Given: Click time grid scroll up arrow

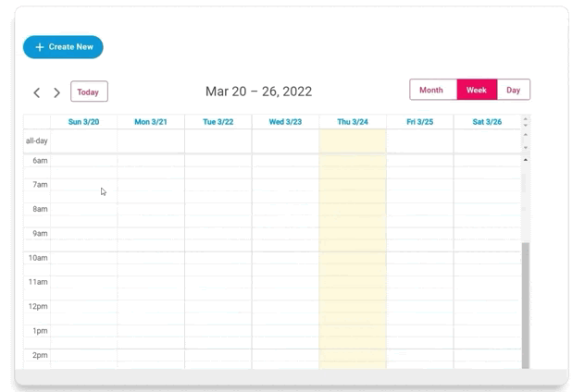Looking at the screenshot, I should [526, 160].
